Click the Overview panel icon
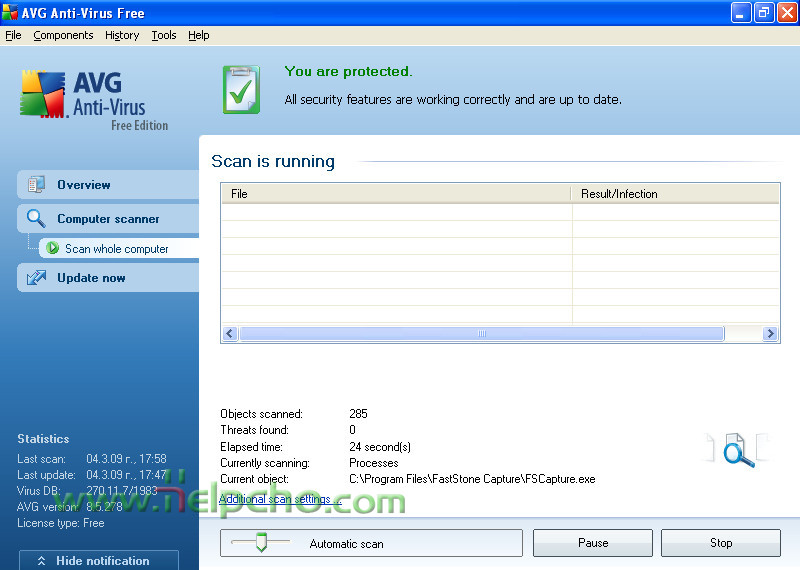800x570 pixels. [x=36, y=184]
